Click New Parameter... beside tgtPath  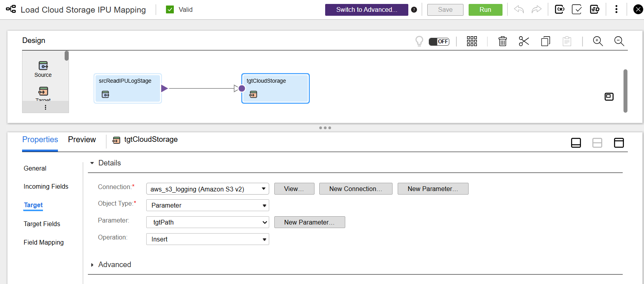pyautogui.click(x=310, y=222)
